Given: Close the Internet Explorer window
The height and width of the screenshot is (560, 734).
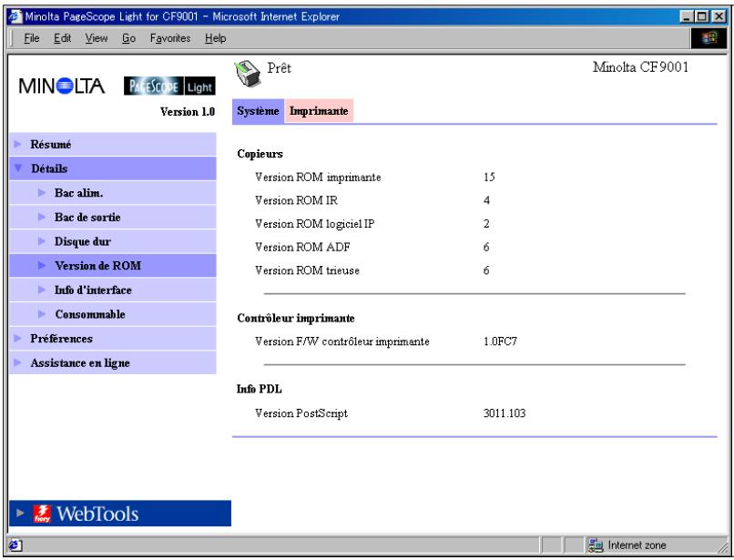Looking at the screenshot, I should (719, 17).
